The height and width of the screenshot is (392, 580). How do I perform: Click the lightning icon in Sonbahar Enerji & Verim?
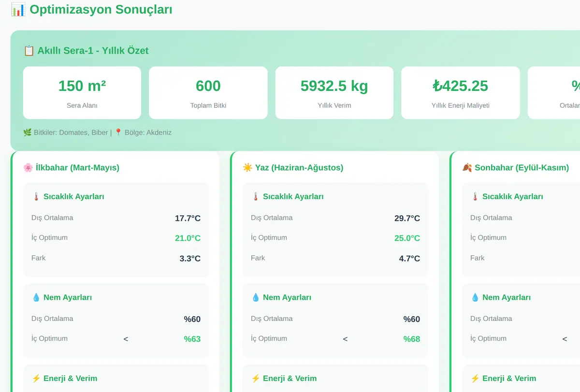coord(475,378)
